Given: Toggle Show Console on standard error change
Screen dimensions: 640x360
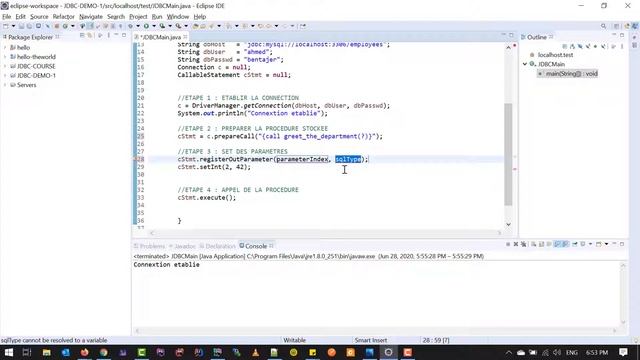Looking at the screenshot, I should pyautogui.click(x=565, y=244).
